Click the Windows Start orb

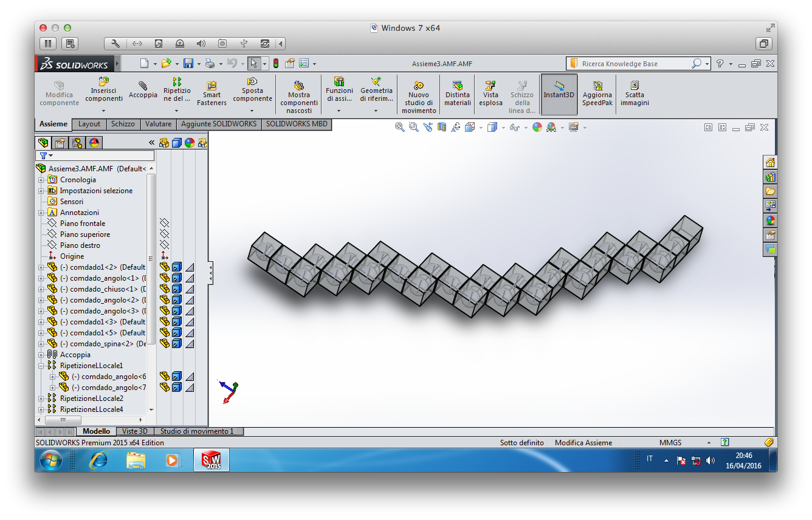51,460
